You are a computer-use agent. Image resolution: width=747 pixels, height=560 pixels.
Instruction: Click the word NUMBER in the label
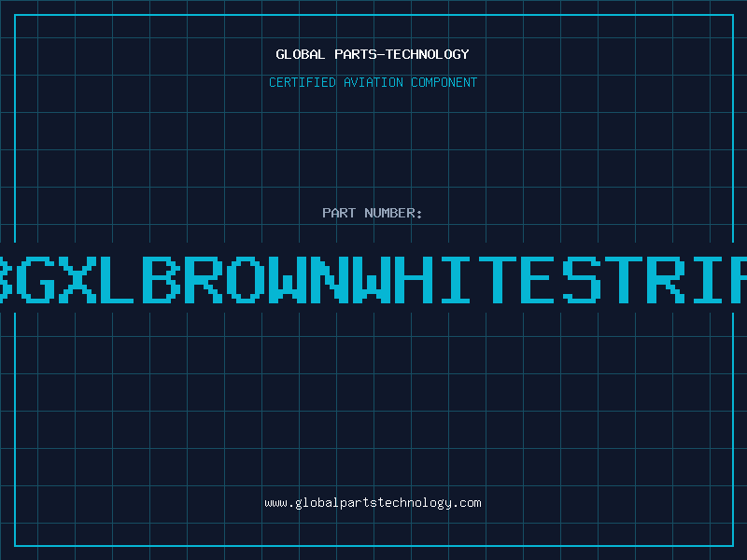(x=389, y=213)
